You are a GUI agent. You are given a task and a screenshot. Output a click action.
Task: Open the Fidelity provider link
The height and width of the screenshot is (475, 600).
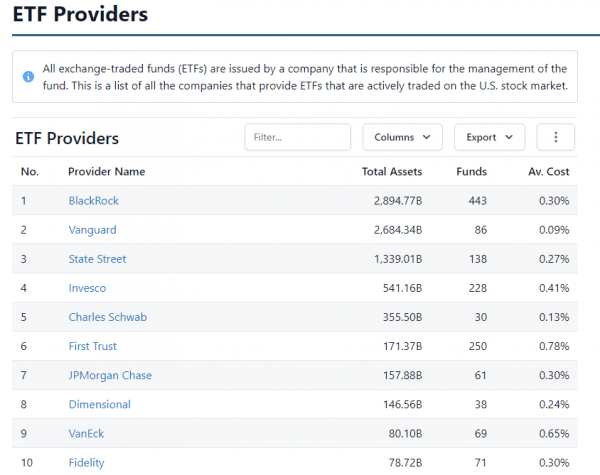86,462
